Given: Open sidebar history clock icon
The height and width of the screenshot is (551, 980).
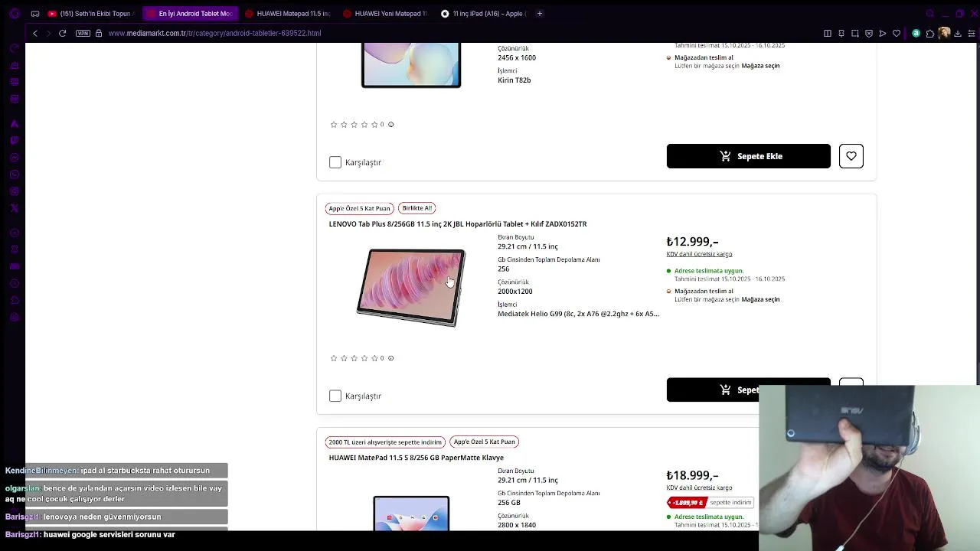Looking at the screenshot, I should click(x=14, y=283).
